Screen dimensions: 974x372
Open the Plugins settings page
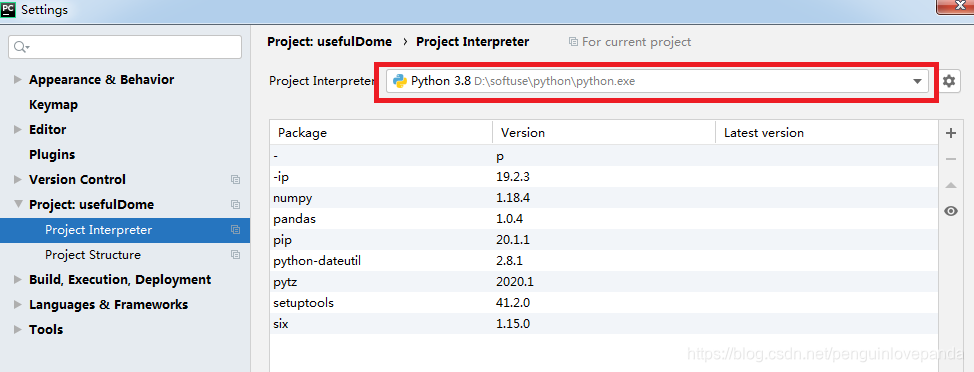click(52, 155)
